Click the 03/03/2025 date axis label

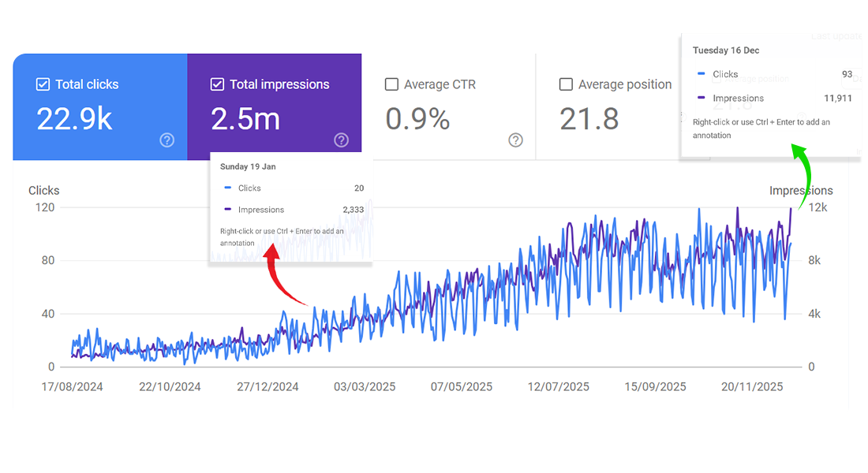[365, 387]
